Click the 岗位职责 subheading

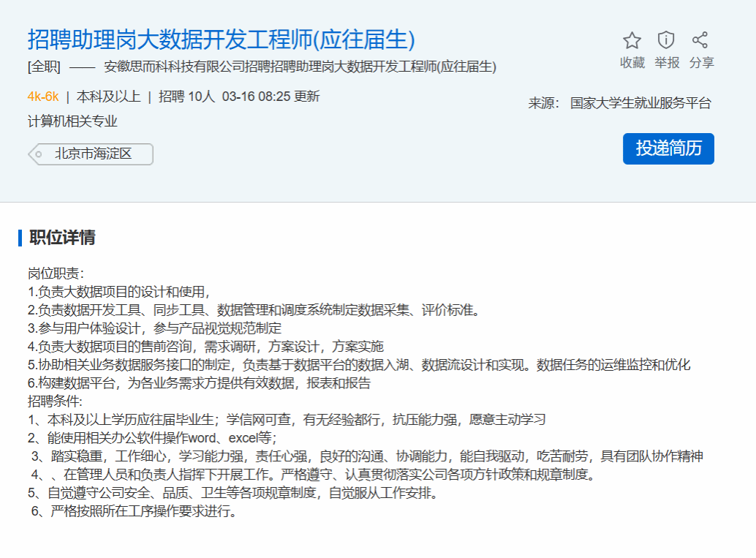[56, 274]
